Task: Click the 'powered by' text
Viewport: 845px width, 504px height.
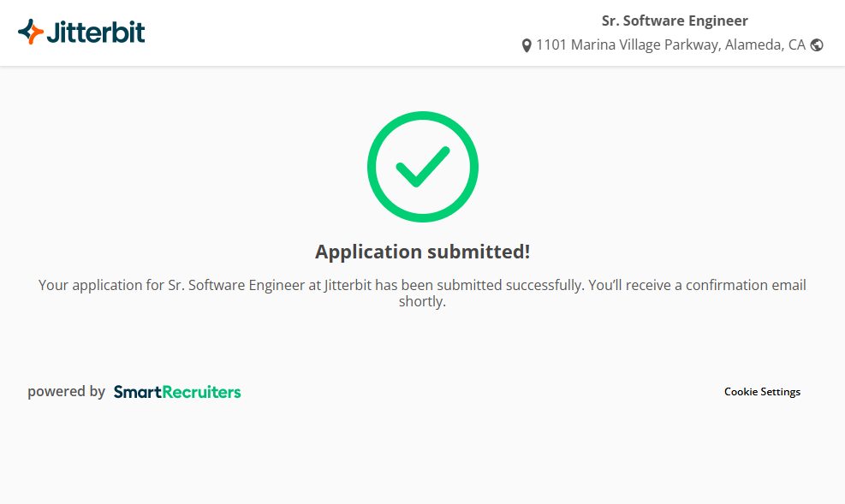Action: coord(66,392)
